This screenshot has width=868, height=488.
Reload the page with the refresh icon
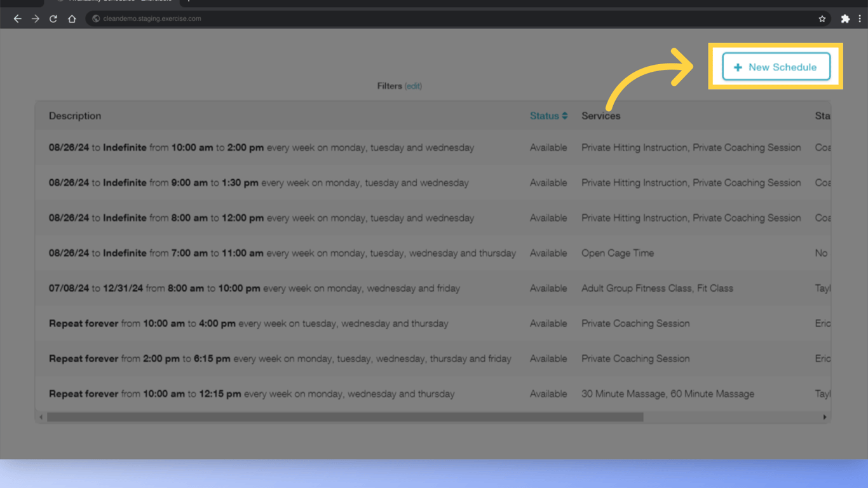53,18
